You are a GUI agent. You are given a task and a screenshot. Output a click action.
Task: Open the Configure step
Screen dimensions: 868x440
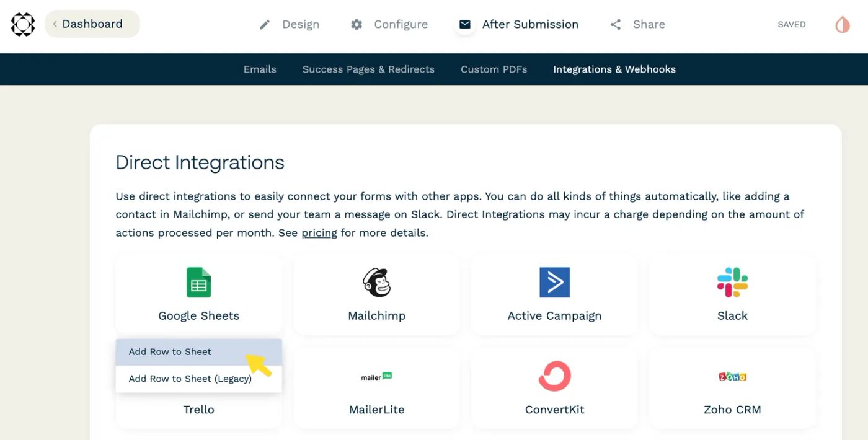(389, 24)
